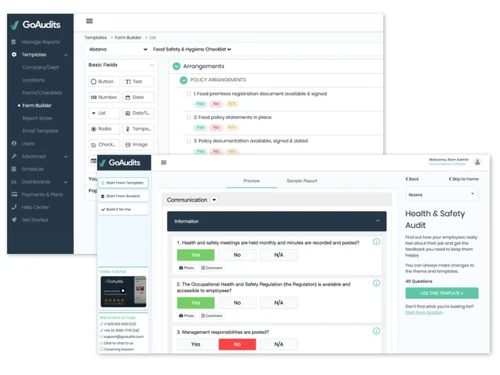
Task: Click the Users sidebar icon
Action: (x=14, y=144)
